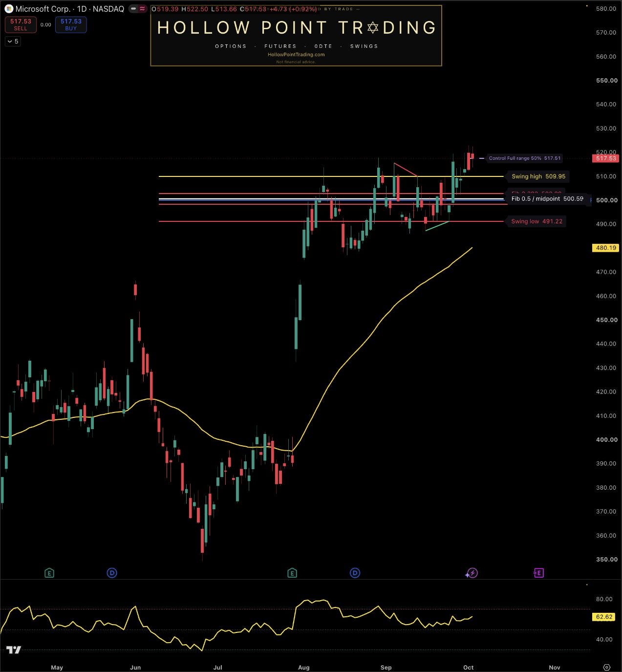Click the blue BUY 517.53 button
Image resolution: width=622 pixels, height=672 pixels.
71,24
